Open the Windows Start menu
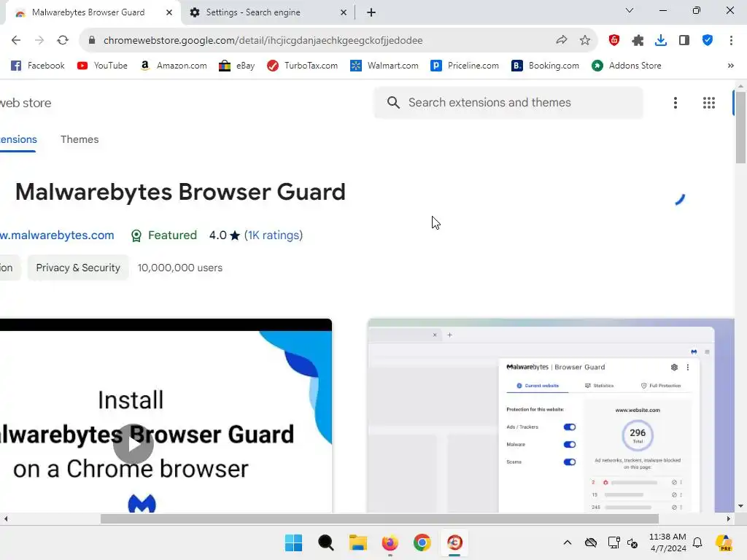Viewport: 747px width, 560px height. [293, 542]
